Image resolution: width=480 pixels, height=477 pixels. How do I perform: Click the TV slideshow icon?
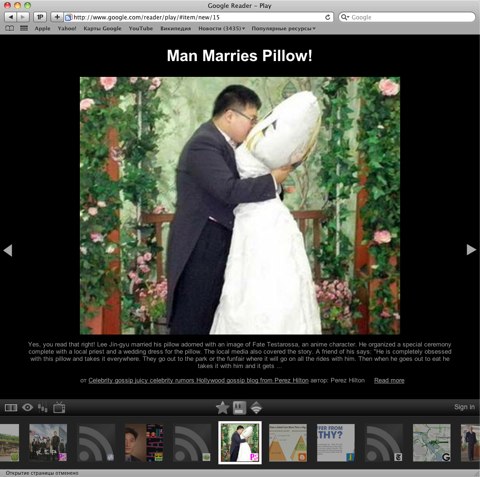click(59, 407)
